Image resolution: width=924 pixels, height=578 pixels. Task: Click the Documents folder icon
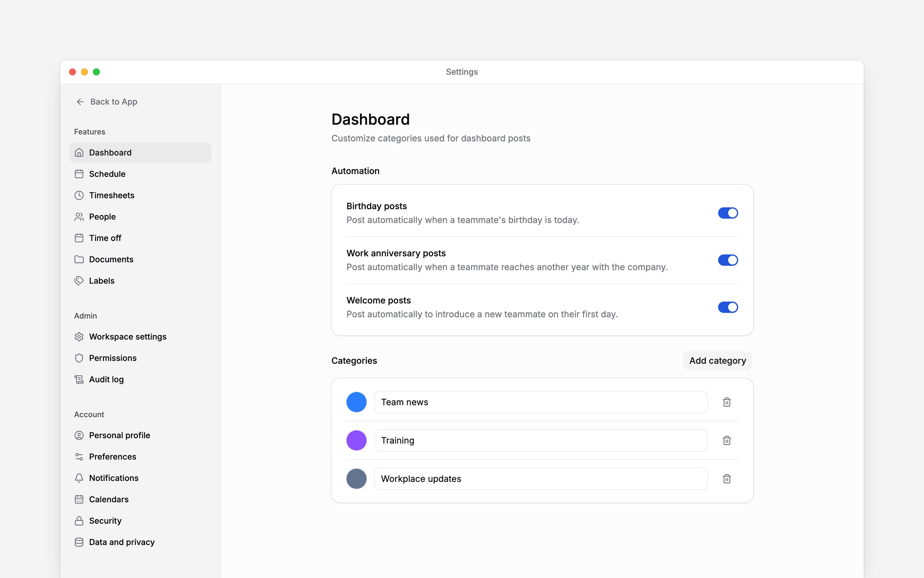[x=79, y=259]
